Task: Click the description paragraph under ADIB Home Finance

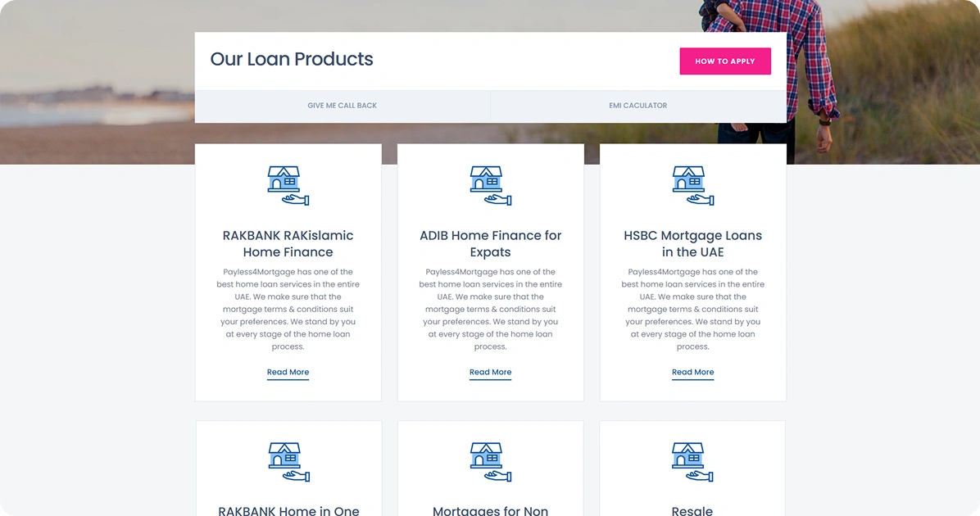Action: (491, 310)
